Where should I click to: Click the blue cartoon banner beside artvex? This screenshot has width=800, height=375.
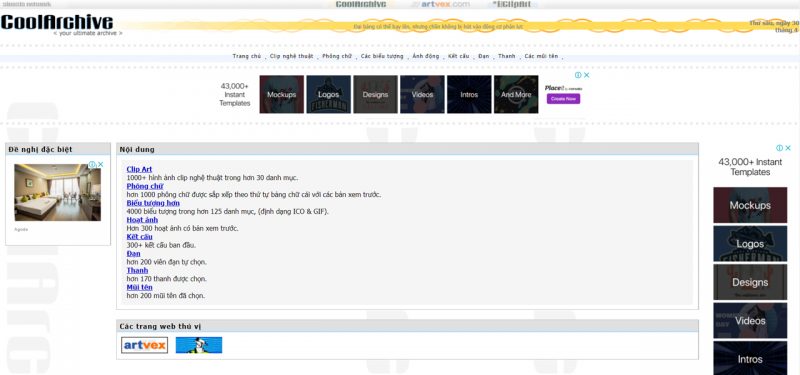(199, 345)
